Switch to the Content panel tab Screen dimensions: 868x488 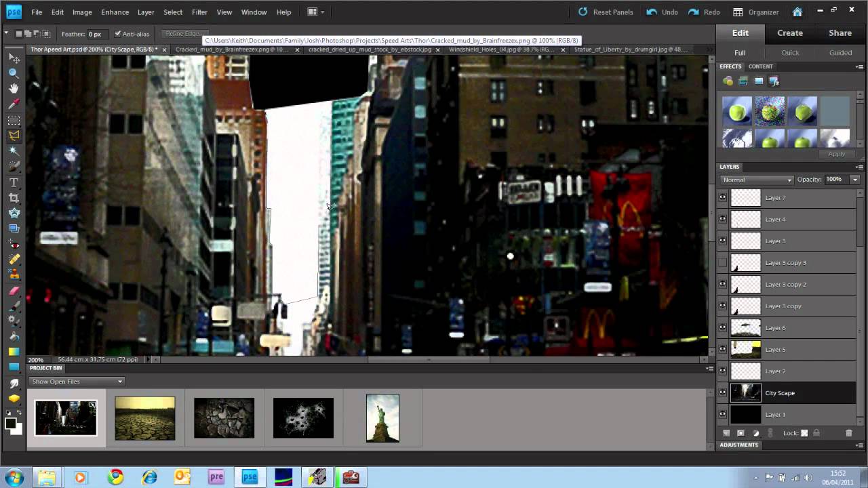click(760, 66)
